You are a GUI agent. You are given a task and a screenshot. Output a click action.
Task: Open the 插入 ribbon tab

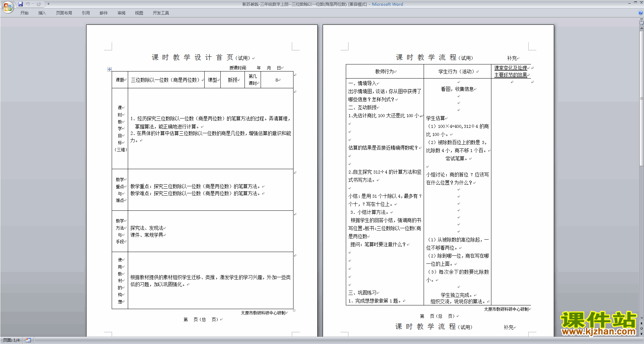(x=42, y=13)
